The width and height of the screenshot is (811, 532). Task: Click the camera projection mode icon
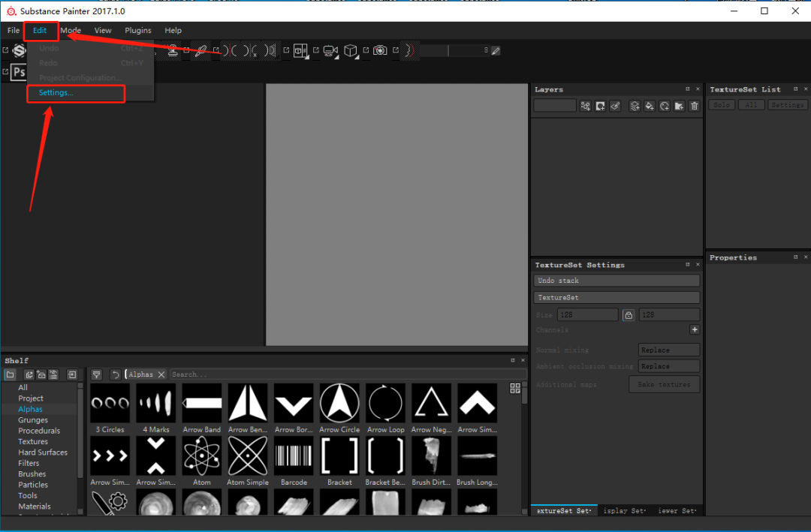330,50
